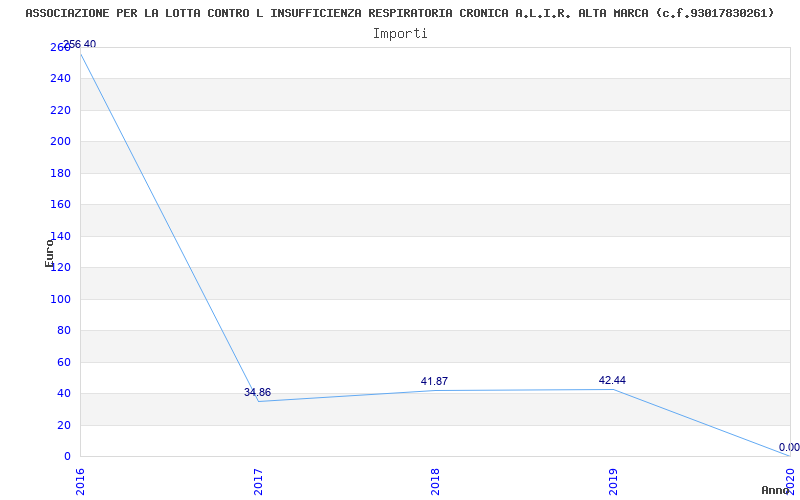Click the 80 y-axis tick label
The image size is (800, 500).
[x=64, y=331]
